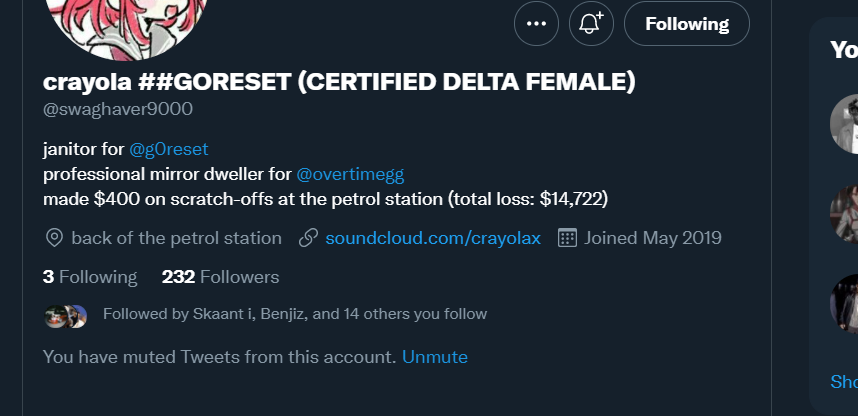
Task: View the 3 Following list
Action: 90,277
